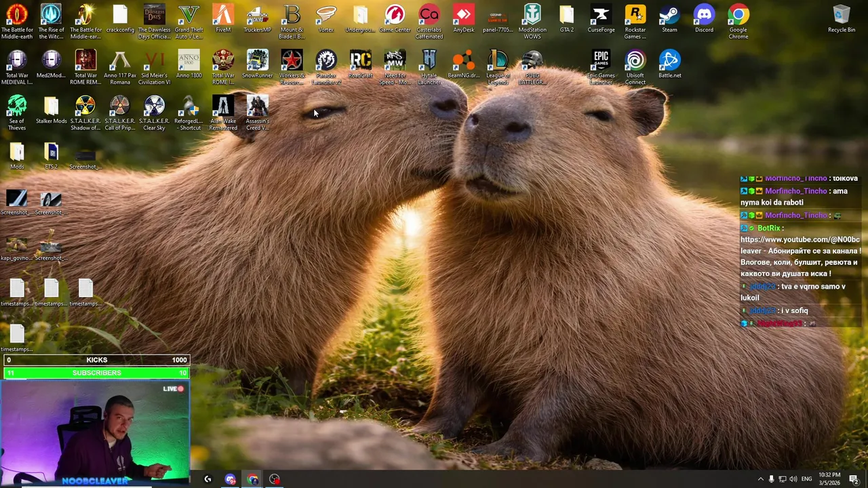This screenshot has width=868, height=488.
Task: Change the ENG input language
Action: click(806, 479)
